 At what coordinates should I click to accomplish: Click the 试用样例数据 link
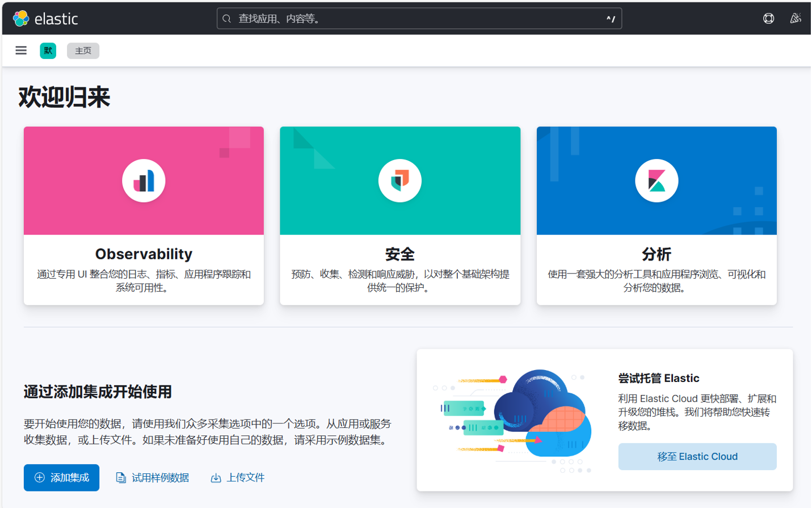click(153, 478)
